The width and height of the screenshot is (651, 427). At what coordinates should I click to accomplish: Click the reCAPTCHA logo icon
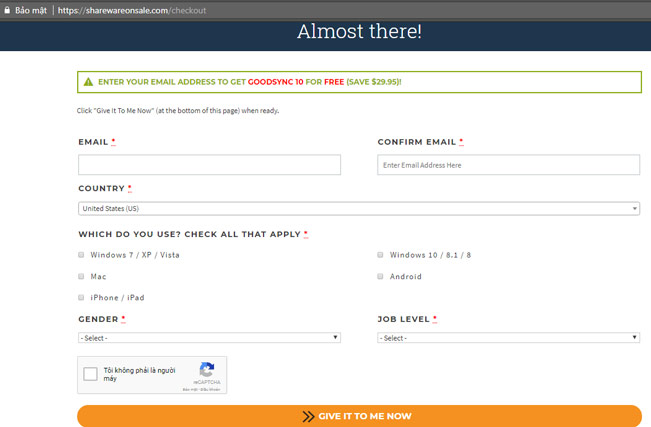pos(207,369)
